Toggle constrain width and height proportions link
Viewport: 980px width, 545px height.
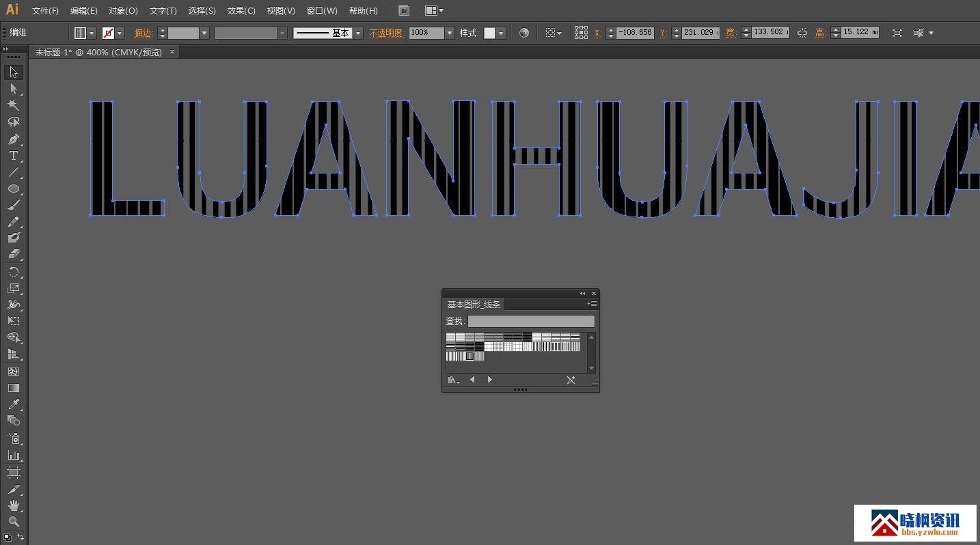click(802, 33)
